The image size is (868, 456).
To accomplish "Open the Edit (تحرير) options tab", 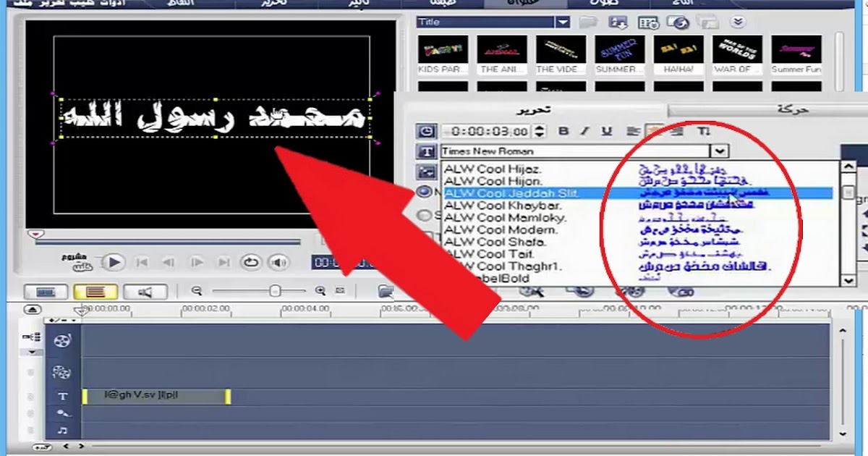I will 535,109.
